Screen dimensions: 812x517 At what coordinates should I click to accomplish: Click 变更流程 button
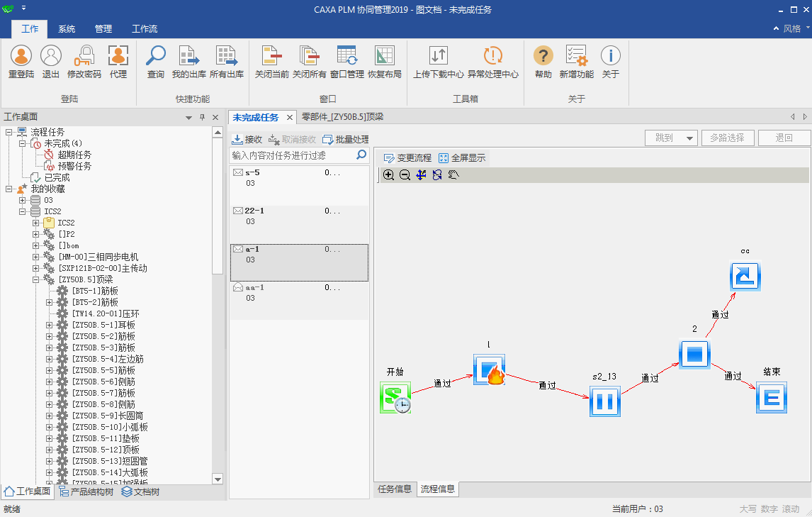(407, 157)
